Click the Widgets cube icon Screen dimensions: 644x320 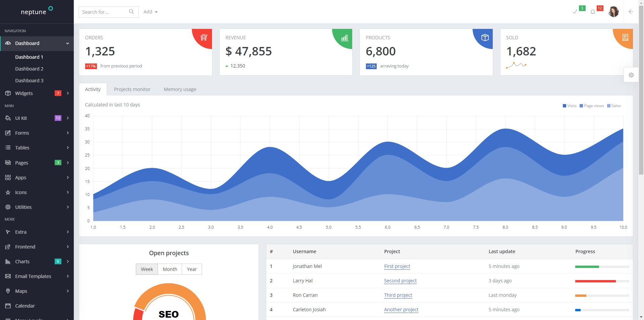tap(8, 93)
